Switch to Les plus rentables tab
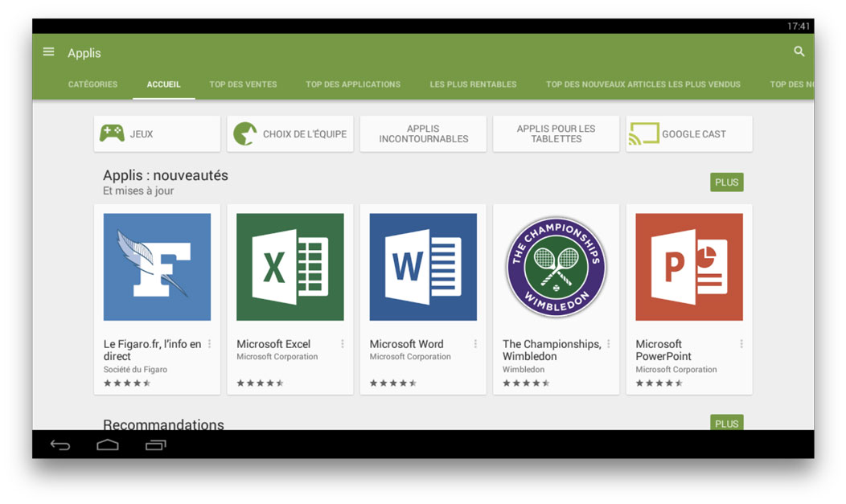846x504 pixels. click(473, 84)
